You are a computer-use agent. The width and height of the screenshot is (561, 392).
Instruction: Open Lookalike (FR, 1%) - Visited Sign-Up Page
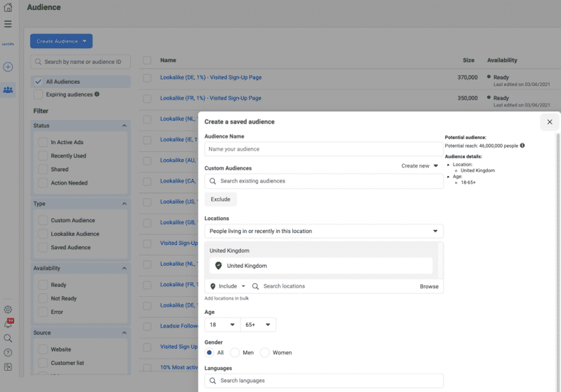210,98
